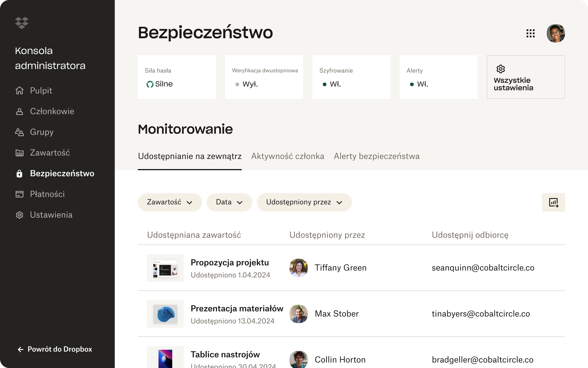Click the Propozycja projektu file name
Screen dimensions: 588x368
pos(230,262)
